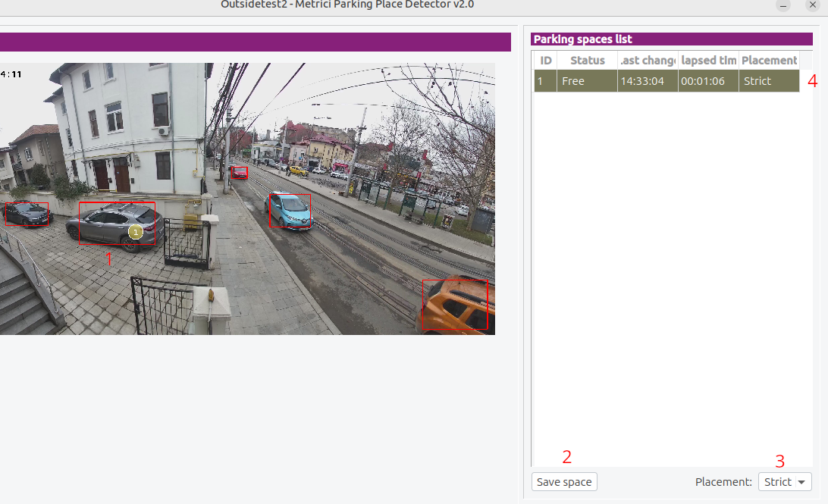Click the 00:01:06 elapsed time cell
Screen dimensions: 828x504
708,81
